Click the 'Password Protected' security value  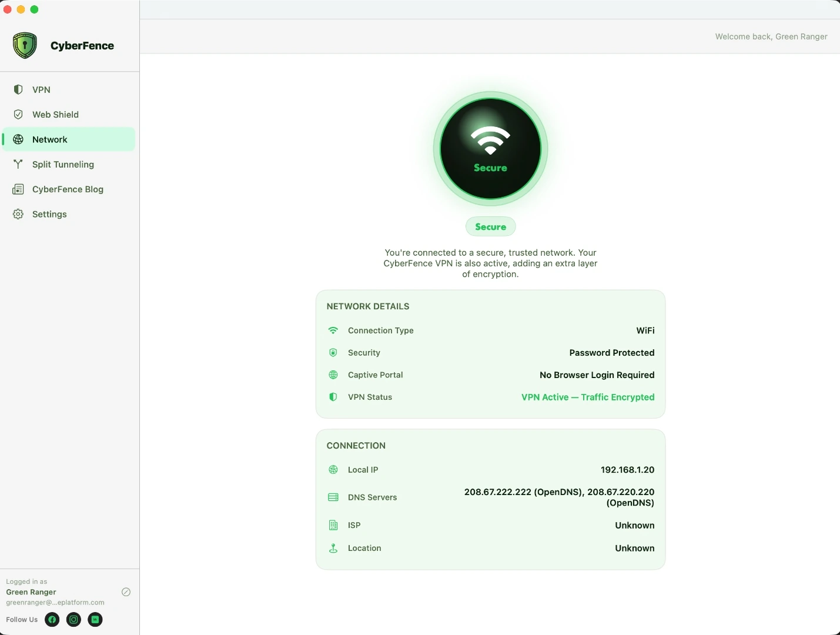pyautogui.click(x=612, y=353)
